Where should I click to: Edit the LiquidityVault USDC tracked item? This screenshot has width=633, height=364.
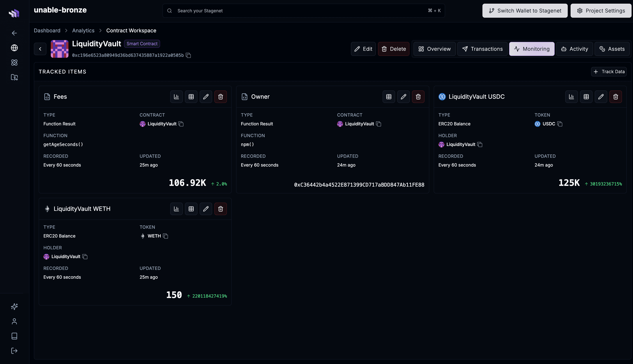tap(601, 97)
